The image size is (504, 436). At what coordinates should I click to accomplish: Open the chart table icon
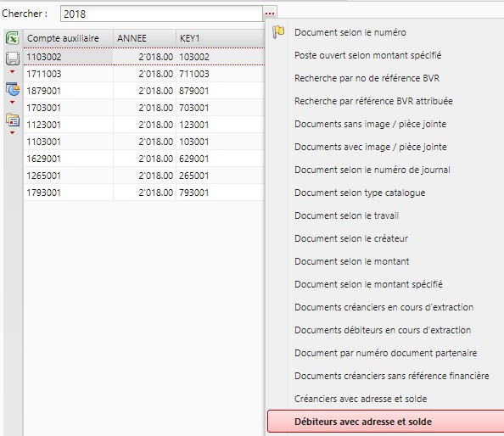13,89
